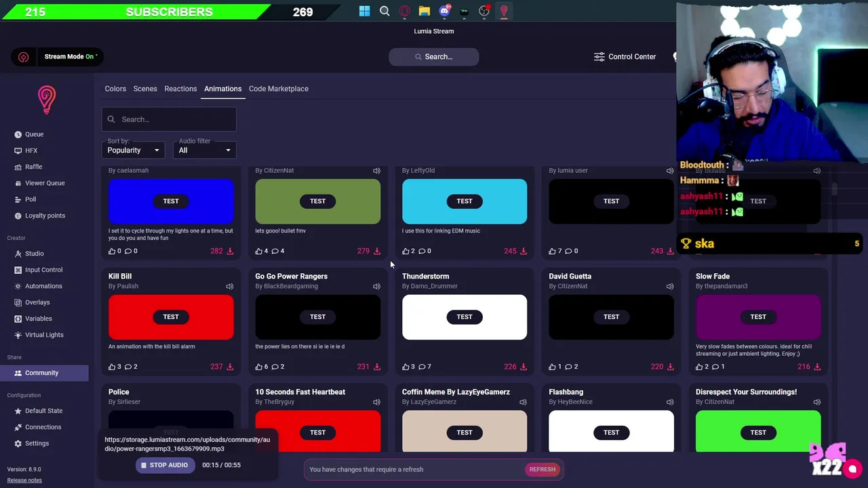Image resolution: width=868 pixels, height=488 pixels.
Task: Click Windows Start button in taskbar
Action: click(x=365, y=11)
